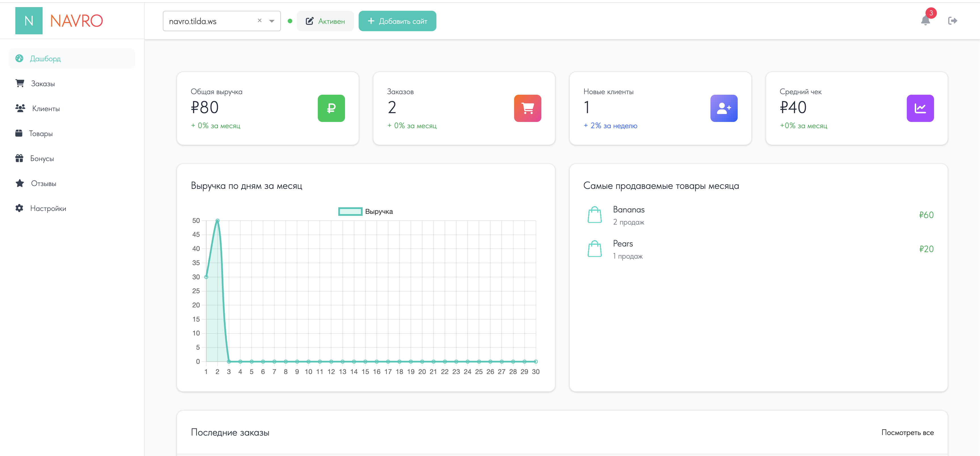This screenshot has height=456, width=980.
Task: Click the NAVRO logo
Action: [59, 20]
